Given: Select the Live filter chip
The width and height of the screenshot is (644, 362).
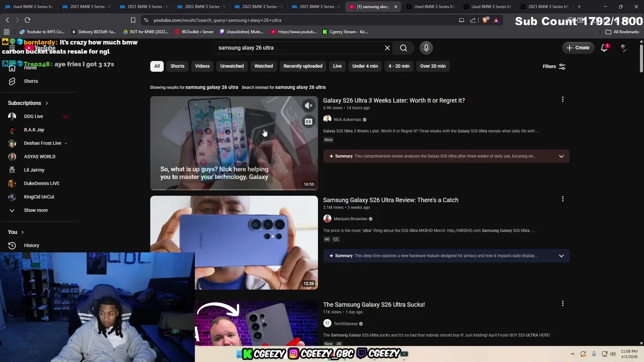Looking at the screenshot, I should point(337,66).
